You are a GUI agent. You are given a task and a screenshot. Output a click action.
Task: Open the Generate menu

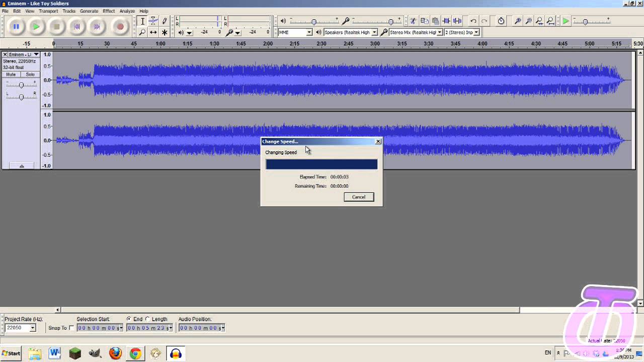(x=89, y=11)
